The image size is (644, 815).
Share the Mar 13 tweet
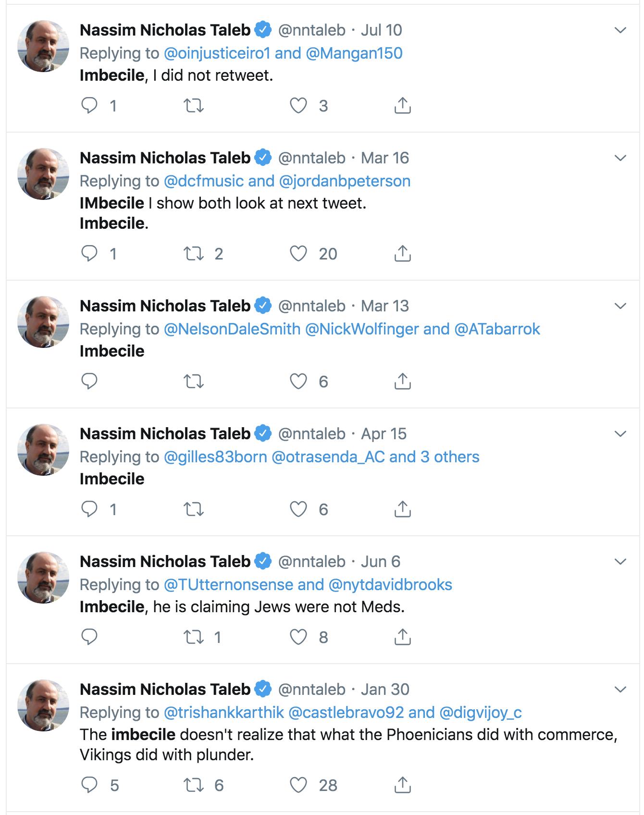click(402, 381)
